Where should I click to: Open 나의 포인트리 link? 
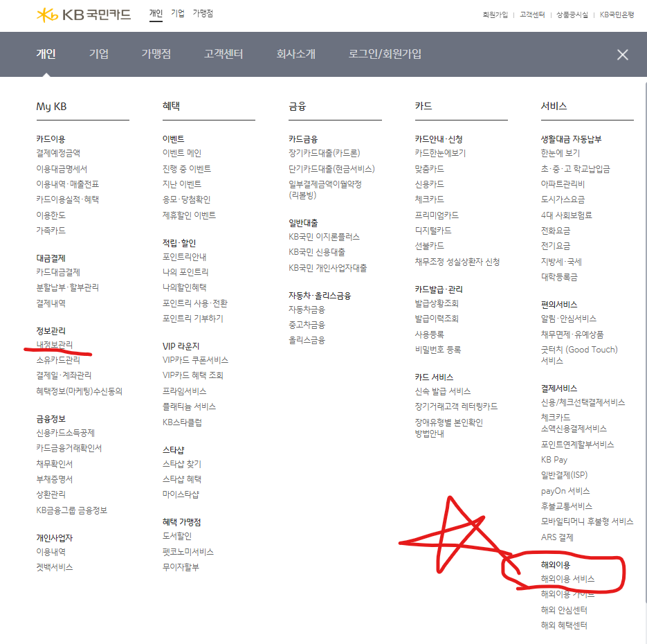[x=185, y=272]
